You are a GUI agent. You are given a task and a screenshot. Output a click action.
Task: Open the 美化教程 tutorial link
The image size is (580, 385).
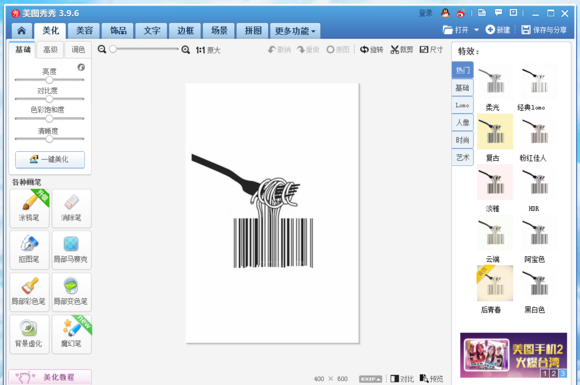click(50, 377)
